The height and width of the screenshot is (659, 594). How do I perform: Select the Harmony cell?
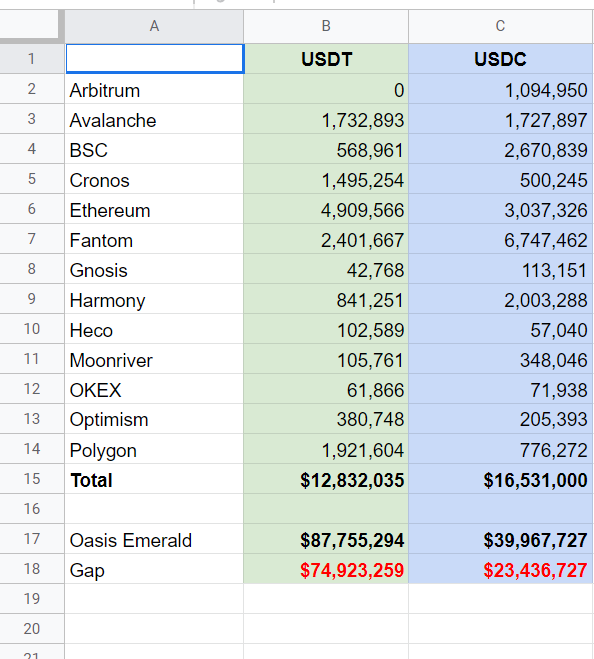(154, 299)
